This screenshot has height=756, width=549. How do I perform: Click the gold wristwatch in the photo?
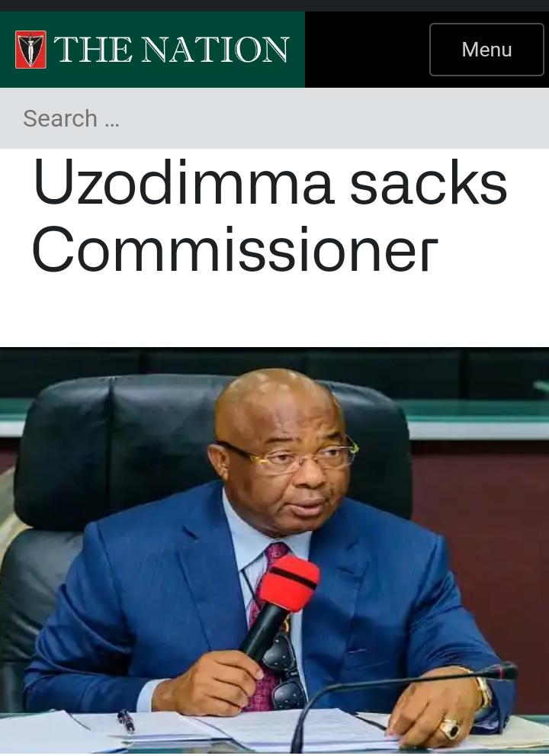tap(483, 692)
